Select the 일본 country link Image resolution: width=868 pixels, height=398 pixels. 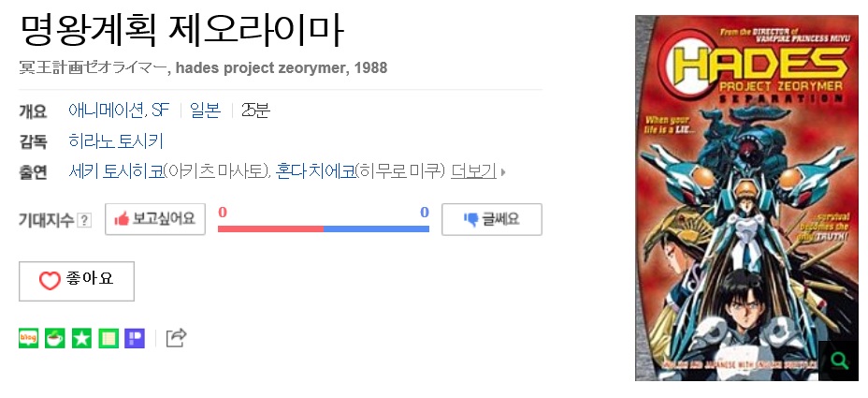(x=206, y=111)
